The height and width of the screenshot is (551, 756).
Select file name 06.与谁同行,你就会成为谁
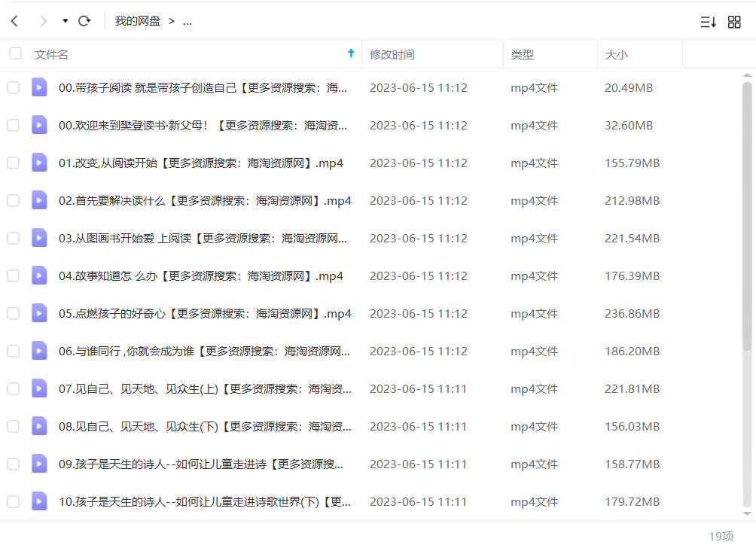[204, 351]
